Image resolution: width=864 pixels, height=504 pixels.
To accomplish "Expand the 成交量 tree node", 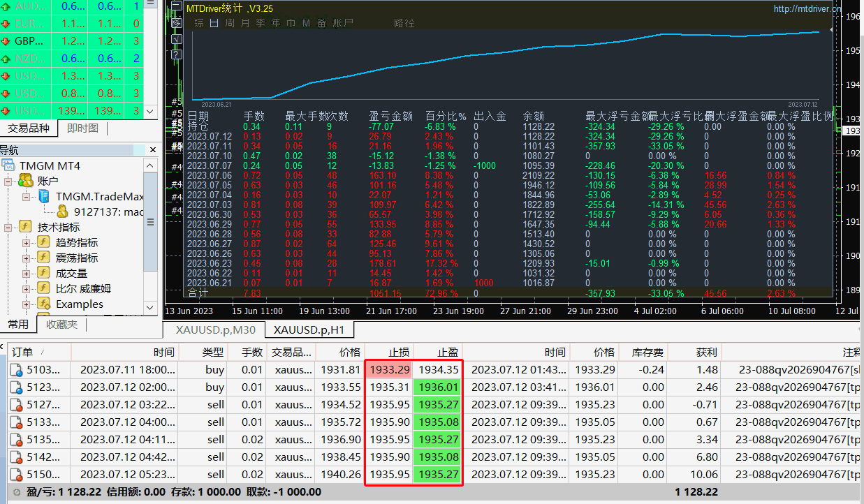I will click(x=27, y=273).
